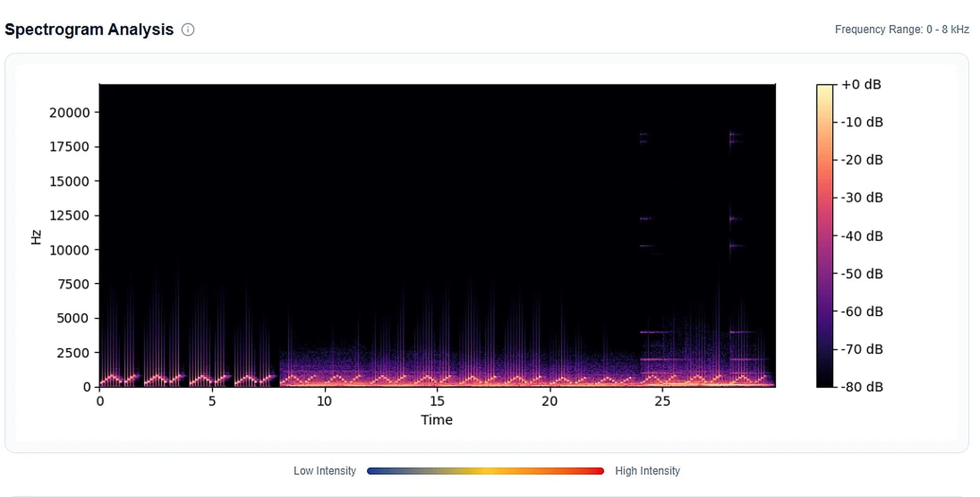The width and height of the screenshot is (980, 497).
Task: Click the '-80 dB' colorbar label
Action: 862,387
